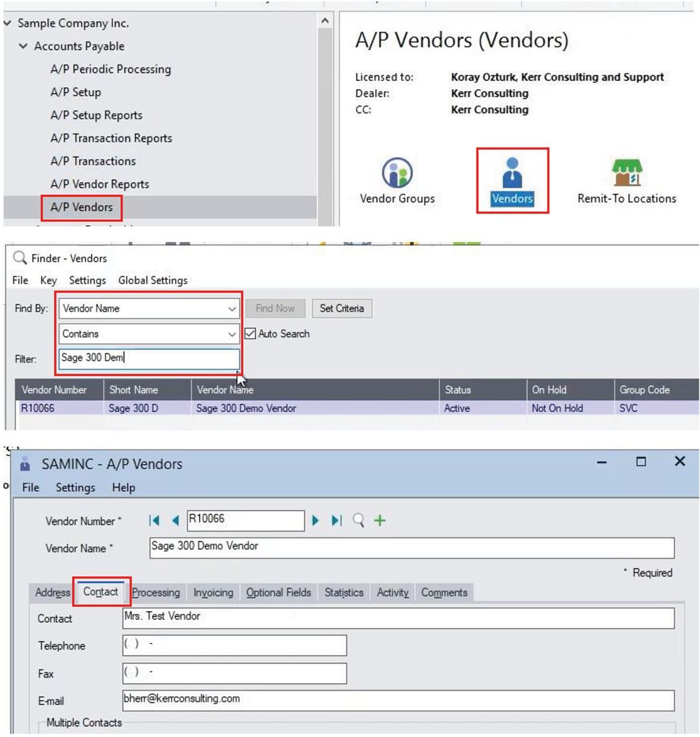The height and width of the screenshot is (737, 700).
Task: Select A/P Vendor Reports in tree
Action: coord(100,184)
